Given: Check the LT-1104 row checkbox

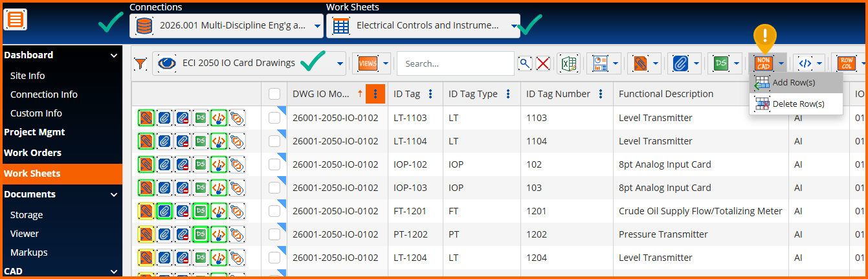Looking at the screenshot, I should point(274,141).
